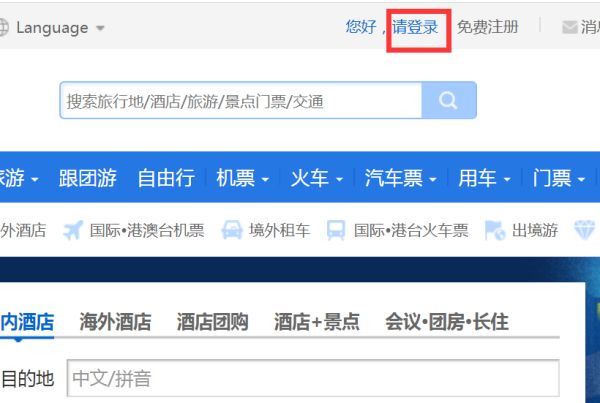Click the magnifier search button
Screen dimensions: 600x403
click(x=449, y=101)
